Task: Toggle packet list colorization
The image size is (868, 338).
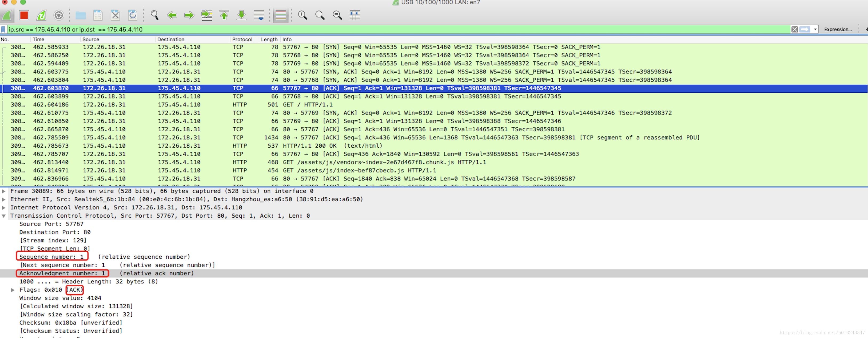Action: coord(280,15)
